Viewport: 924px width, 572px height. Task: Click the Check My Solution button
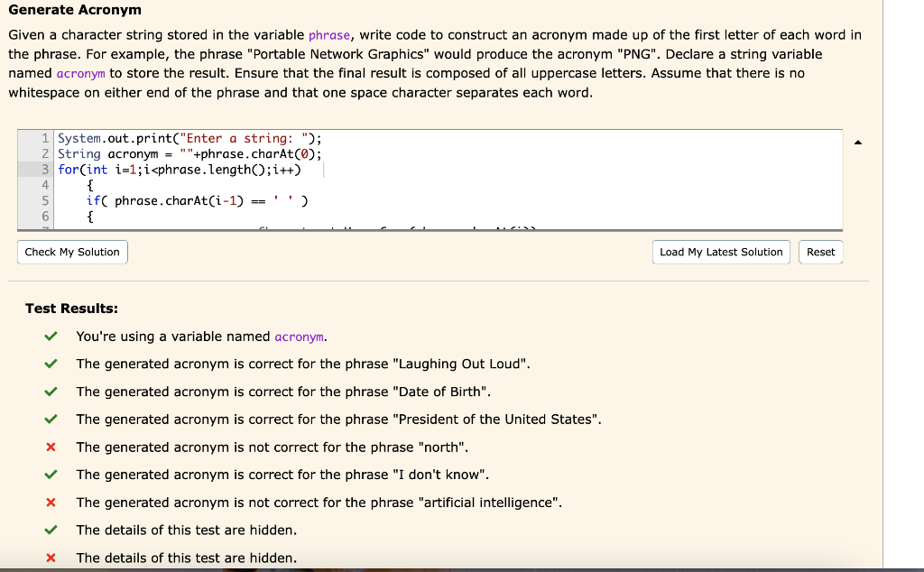(x=72, y=252)
